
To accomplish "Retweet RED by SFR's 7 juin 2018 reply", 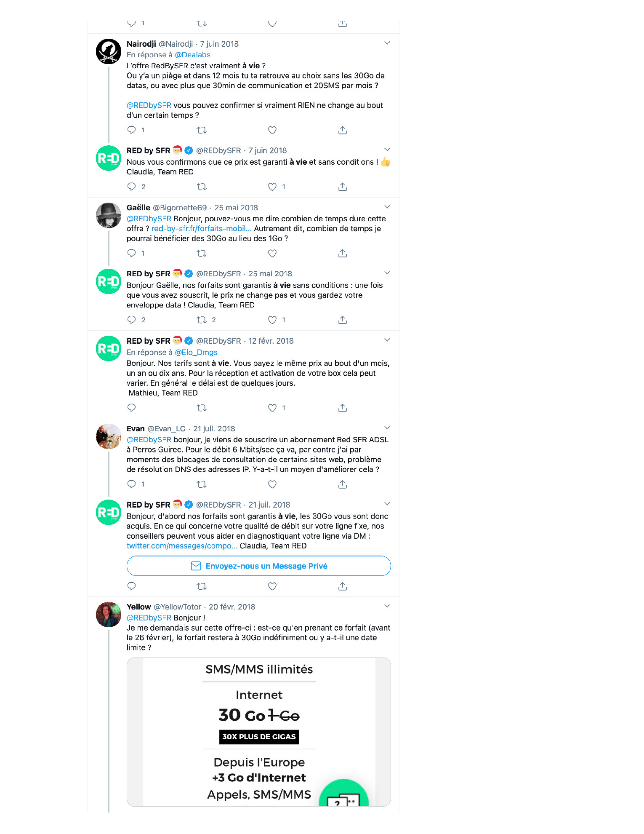I will coord(202,187).
